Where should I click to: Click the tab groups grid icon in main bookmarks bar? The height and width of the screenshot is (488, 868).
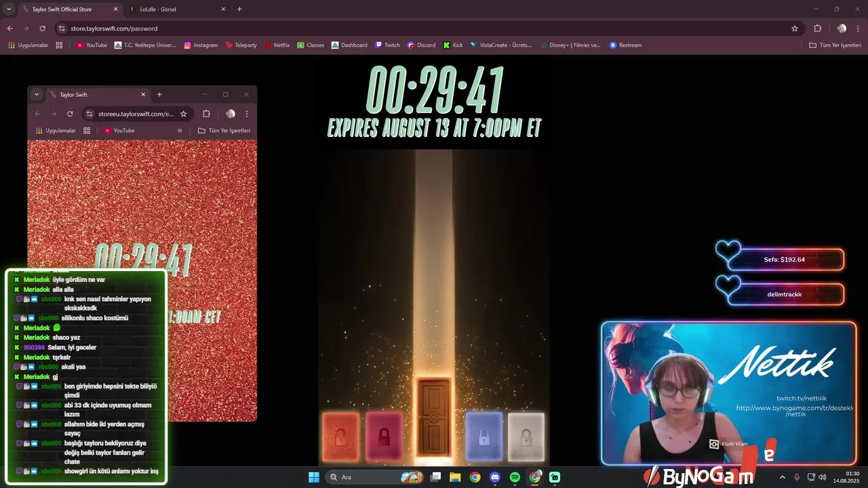59,45
